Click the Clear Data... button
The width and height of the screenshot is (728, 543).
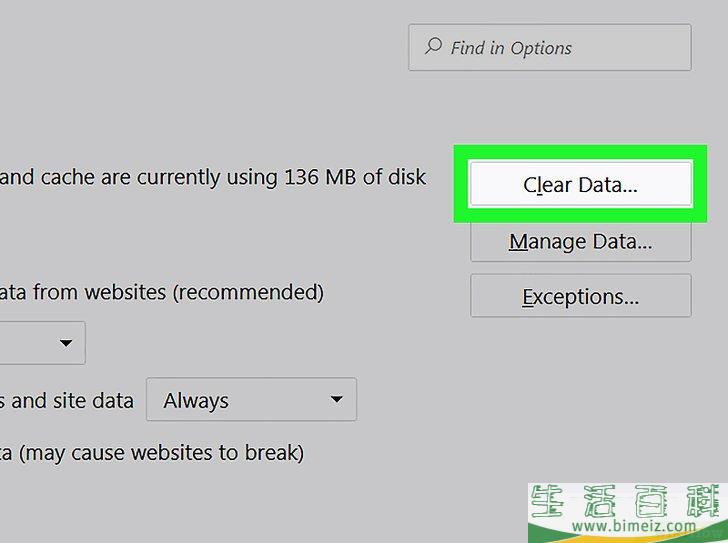(580, 183)
